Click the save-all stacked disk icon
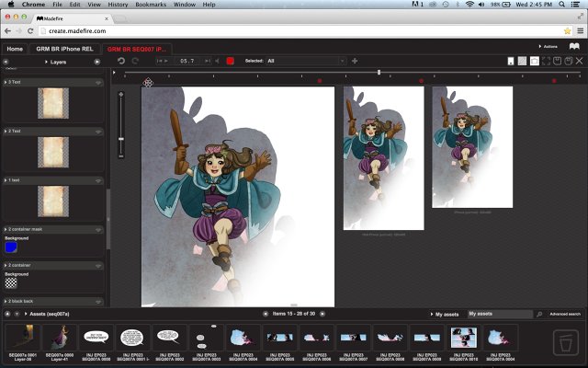588x368 pixels. pyautogui.click(x=569, y=61)
